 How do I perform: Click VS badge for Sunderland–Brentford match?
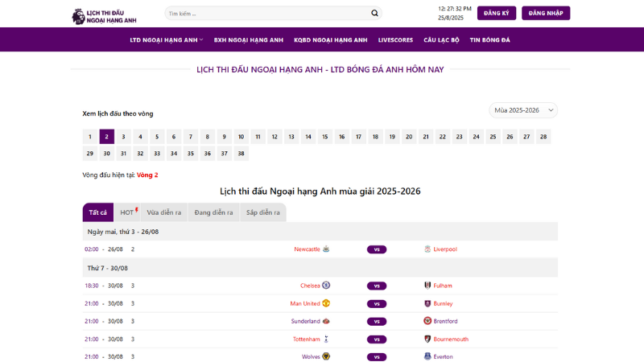pos(377,322)
